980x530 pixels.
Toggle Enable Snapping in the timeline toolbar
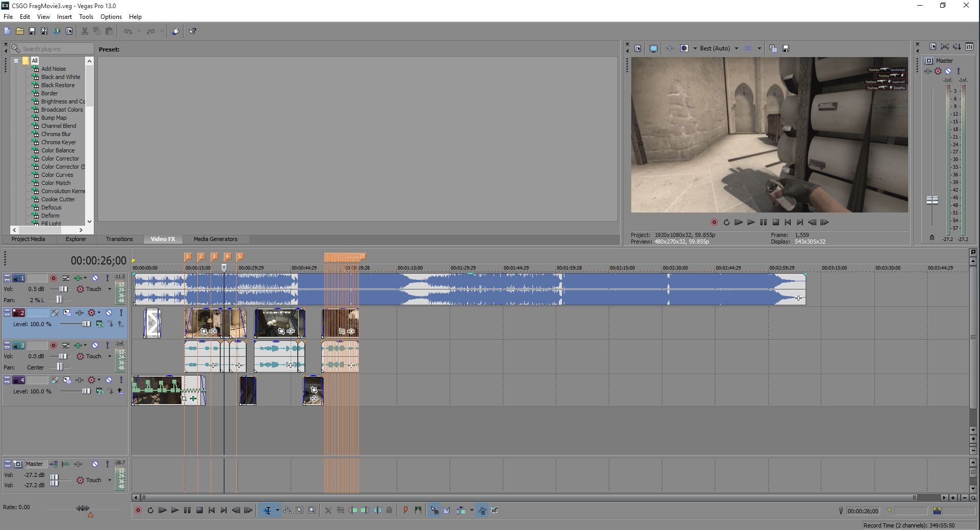[x=434, y=510]
